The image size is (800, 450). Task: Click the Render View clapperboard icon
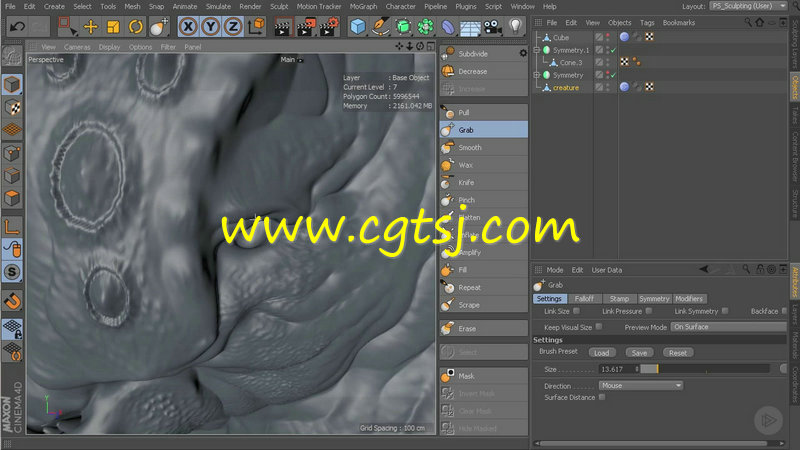(x=282, y=27)
